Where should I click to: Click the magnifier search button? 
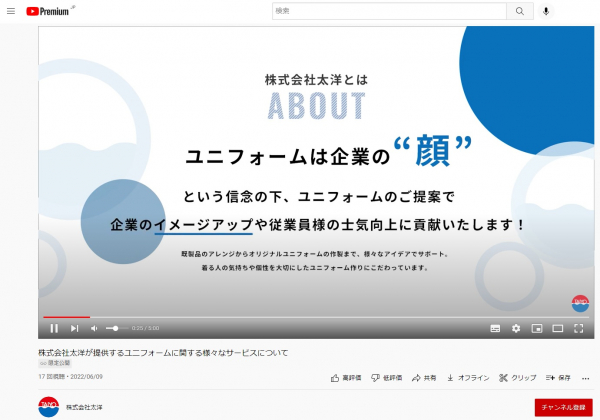(x=520, y=11)
